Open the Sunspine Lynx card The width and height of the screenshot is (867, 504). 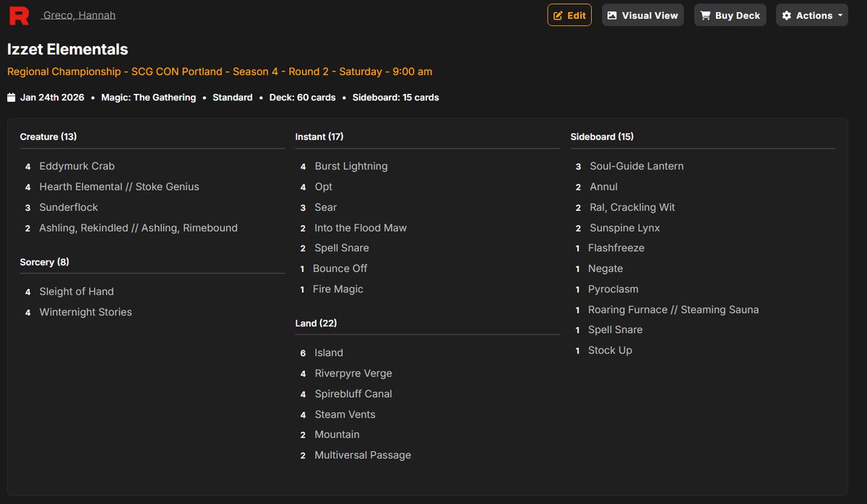click(625, 227)
